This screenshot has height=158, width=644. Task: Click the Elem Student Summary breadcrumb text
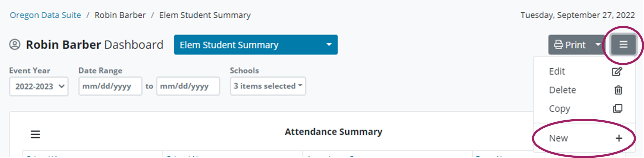click(205, 15)
